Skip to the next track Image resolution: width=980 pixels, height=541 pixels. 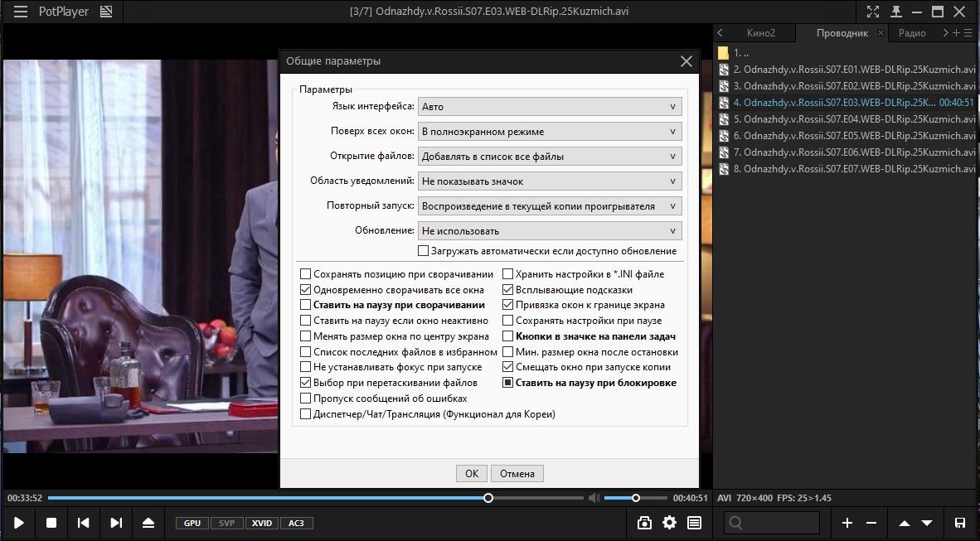pos(116,523)
